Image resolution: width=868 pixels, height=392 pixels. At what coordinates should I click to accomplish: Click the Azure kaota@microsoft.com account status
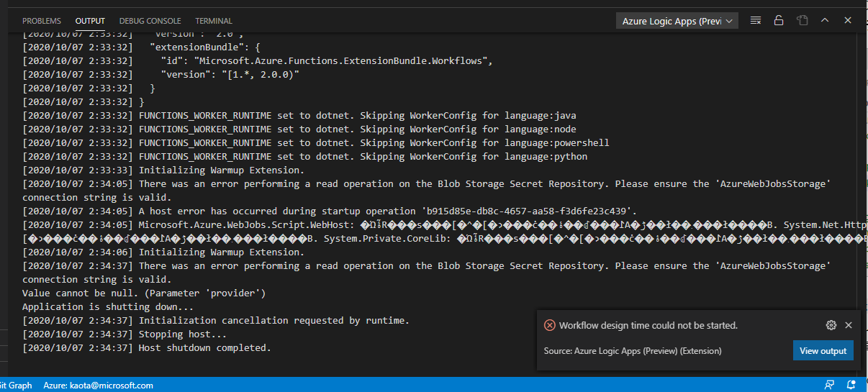[98, 386]
